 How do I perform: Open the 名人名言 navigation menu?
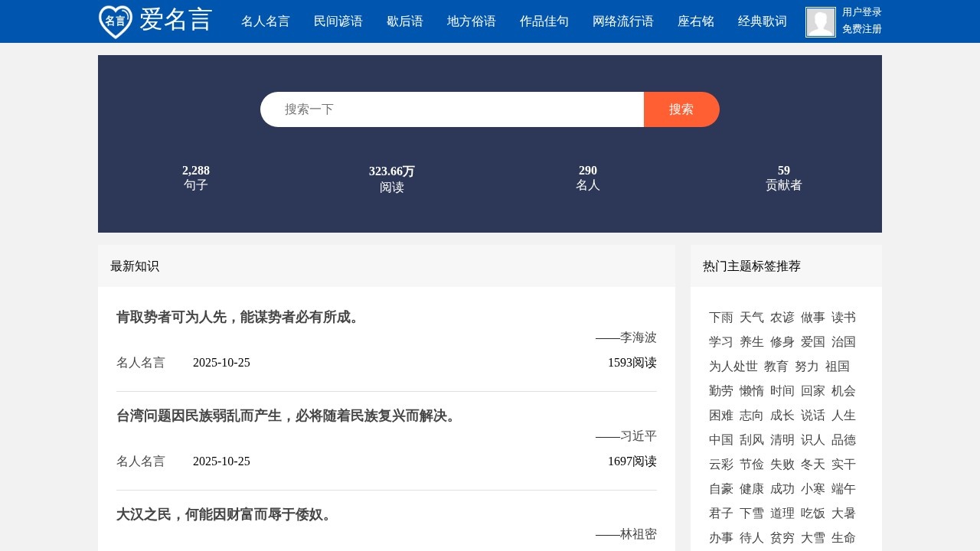tap(265, 21)
